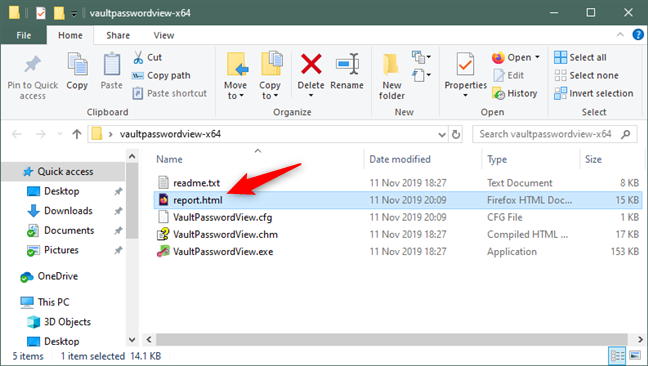This screenshot has width=648, height=366.
Task: Click the horizontal scrollbar in file list
Action: point(391,340)
